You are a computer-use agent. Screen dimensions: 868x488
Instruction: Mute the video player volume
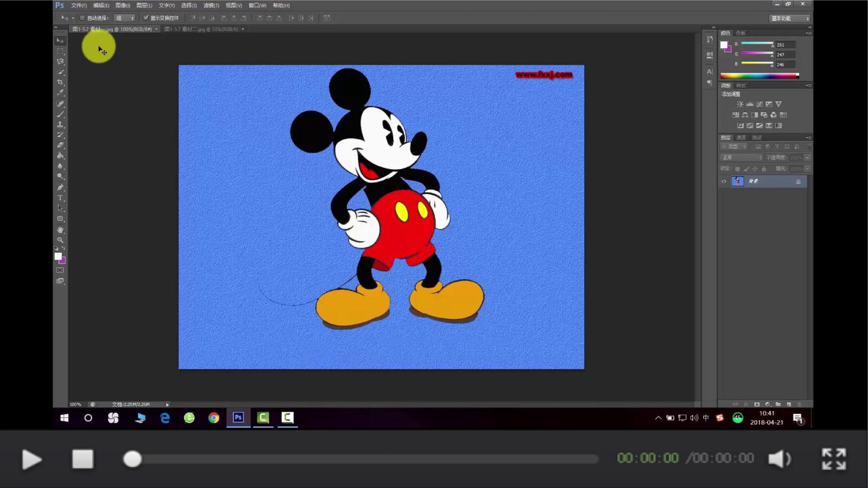click(779, 459)
